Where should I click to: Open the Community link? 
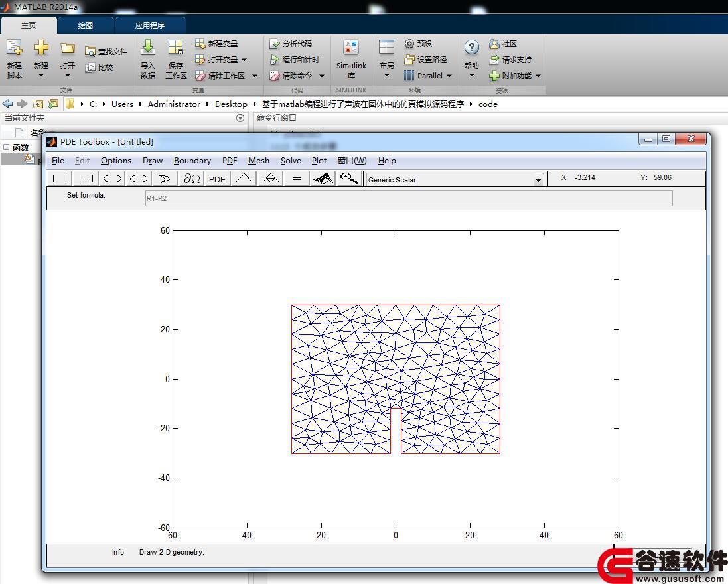[503, 44]
